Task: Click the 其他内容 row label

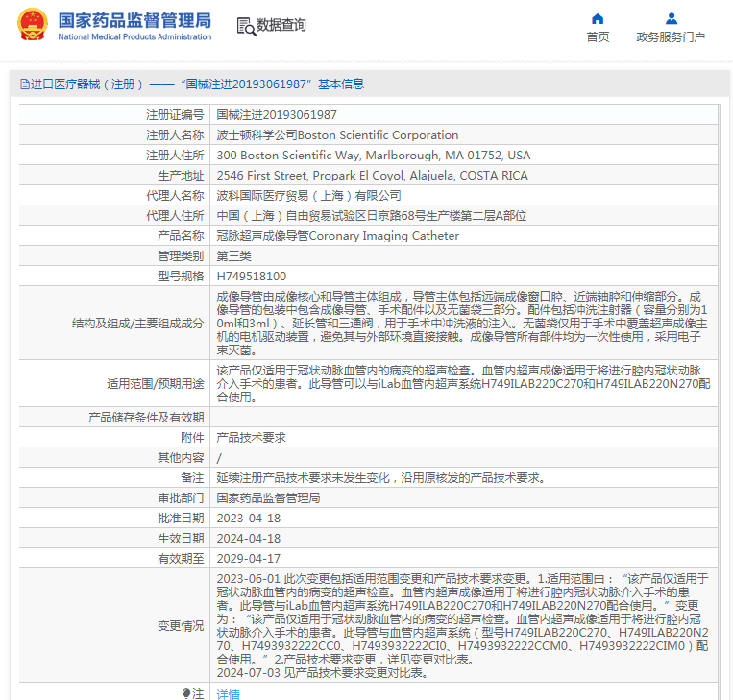Action: pyautogui.click(x=181, y=458)
